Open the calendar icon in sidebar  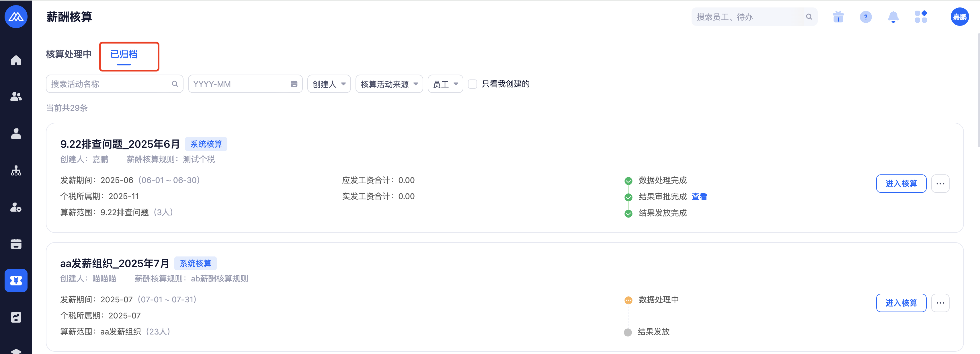16,244
